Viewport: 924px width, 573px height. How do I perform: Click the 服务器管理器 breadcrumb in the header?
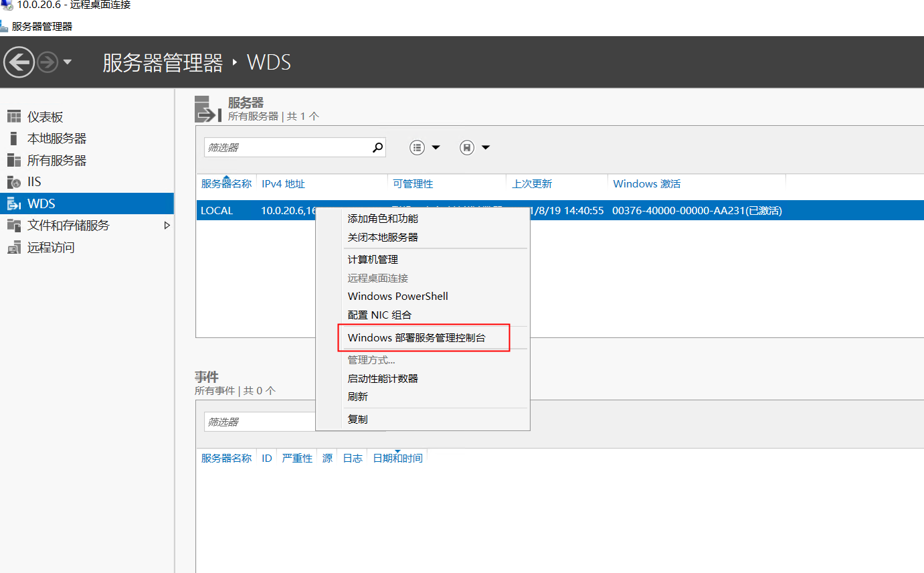click(163, 63)
